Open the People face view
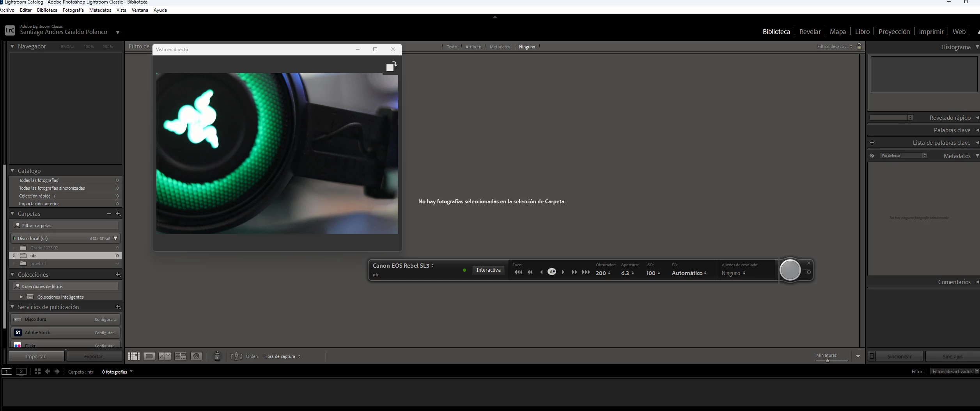The width and height of the screenshot is (980, 411). 197,356
